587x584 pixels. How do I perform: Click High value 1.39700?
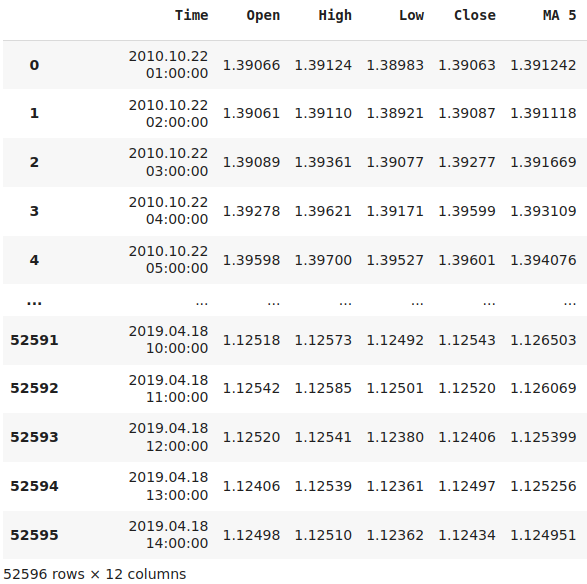[323, 260]
